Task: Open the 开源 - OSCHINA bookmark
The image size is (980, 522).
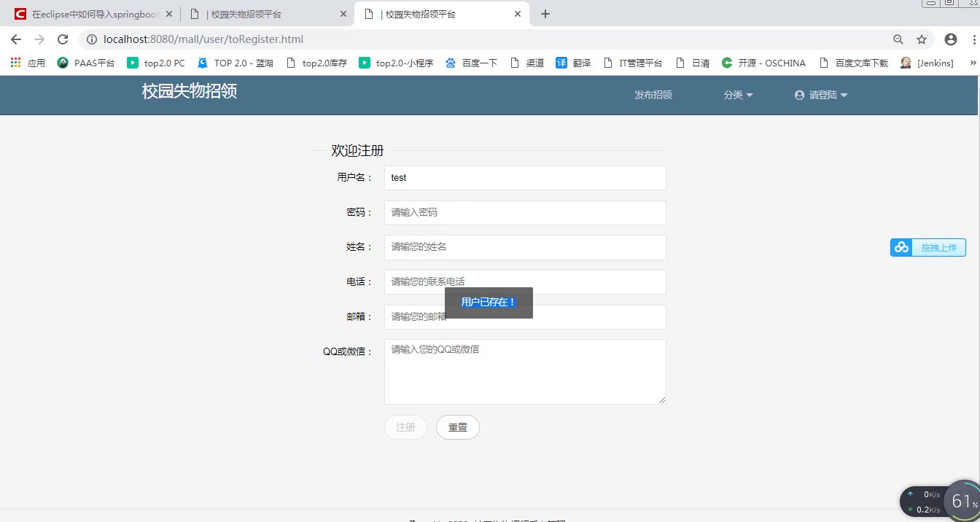Action: (763, 63)
